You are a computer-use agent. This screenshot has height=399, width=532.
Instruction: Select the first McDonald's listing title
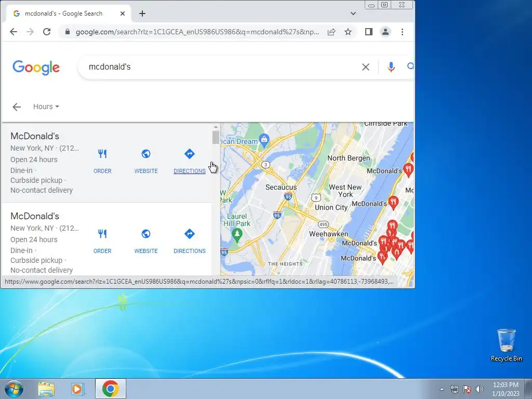[35, 136]
